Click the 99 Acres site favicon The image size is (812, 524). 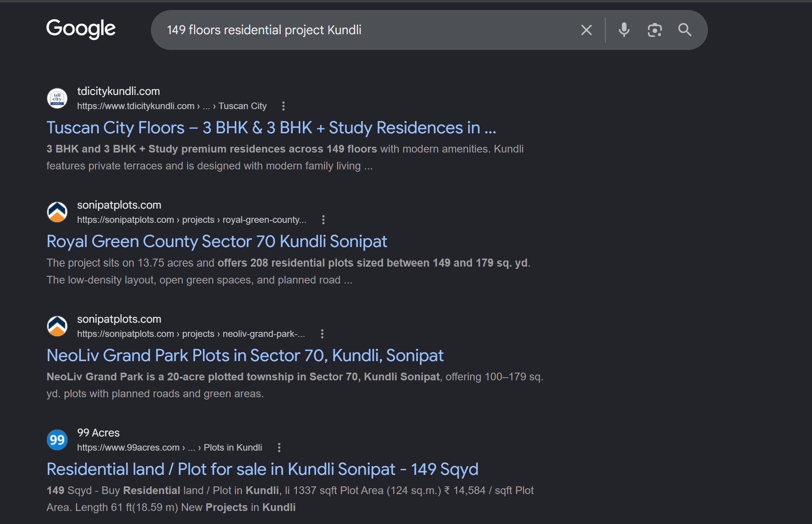click(57, 440)
